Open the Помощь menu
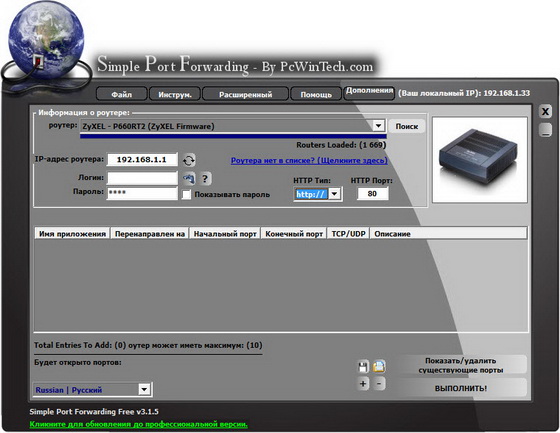 tap(316, 94)
